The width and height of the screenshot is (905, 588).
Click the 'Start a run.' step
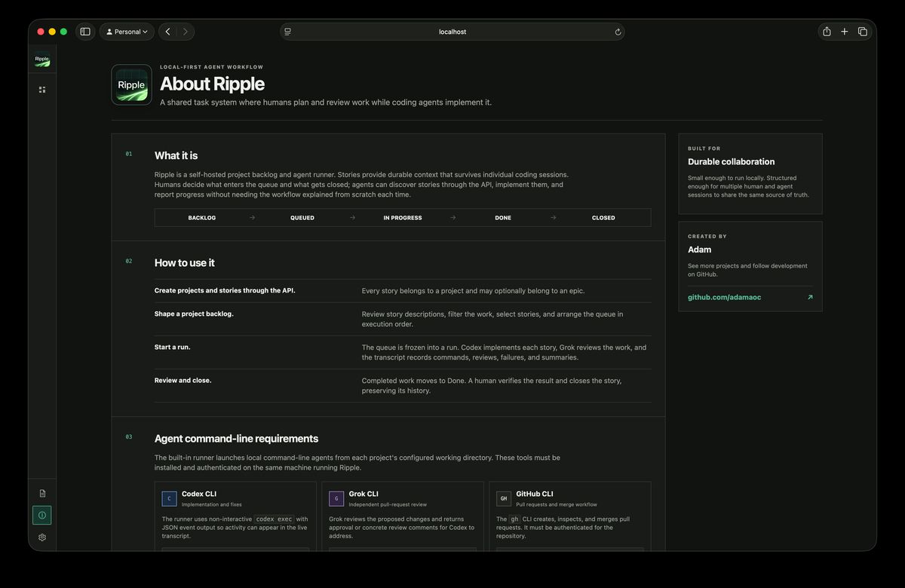coord(172,347)
